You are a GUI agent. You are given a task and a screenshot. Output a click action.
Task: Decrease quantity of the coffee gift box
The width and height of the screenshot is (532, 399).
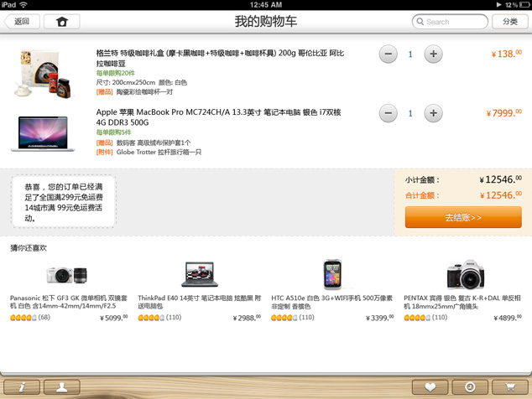[x=388, y=54]
